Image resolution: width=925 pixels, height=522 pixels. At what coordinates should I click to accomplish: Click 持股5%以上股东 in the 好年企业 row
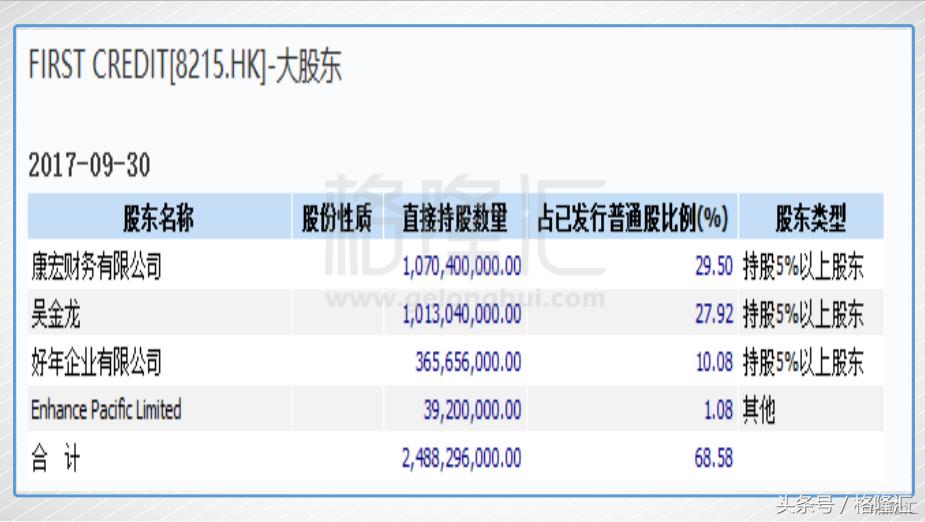pyautogui.click(x=803, y=362)
